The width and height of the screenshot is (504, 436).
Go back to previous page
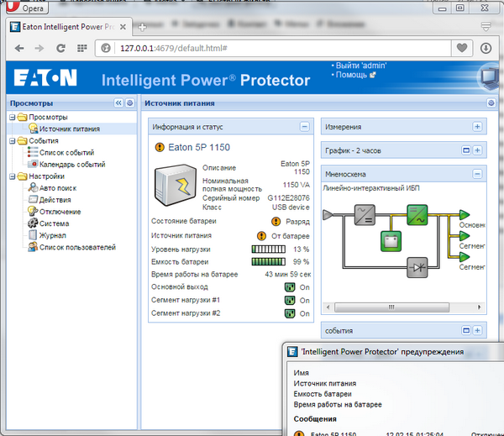coord(19,48)
